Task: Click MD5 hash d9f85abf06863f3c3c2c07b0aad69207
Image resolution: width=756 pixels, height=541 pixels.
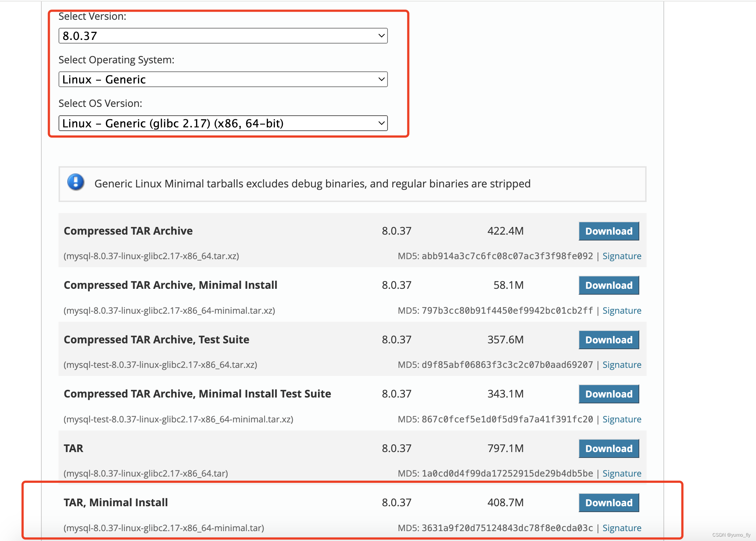Action: pos(507,365)
